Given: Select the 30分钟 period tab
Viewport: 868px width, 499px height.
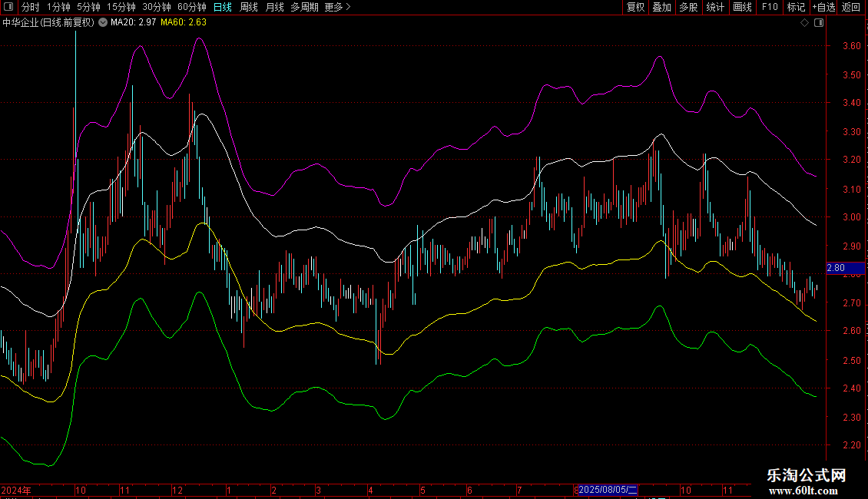Looking at the screenshot, I should click(157, 7).
